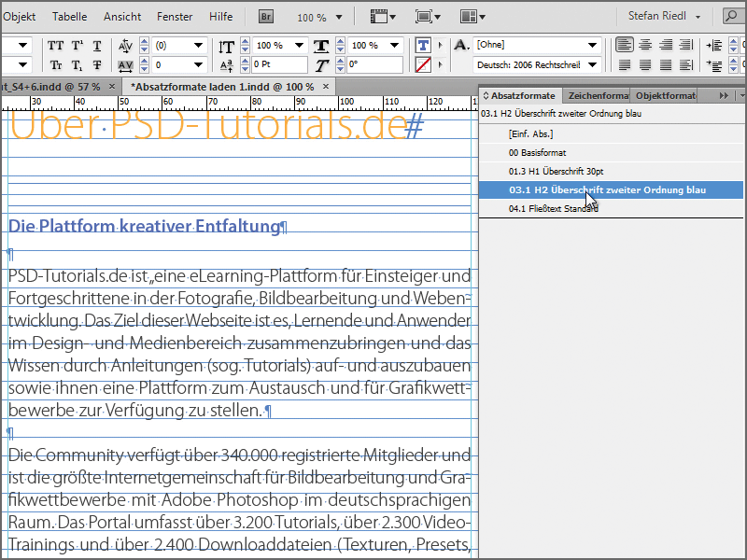
Task: Click the Left Indent icon
Action: [714, 46]
